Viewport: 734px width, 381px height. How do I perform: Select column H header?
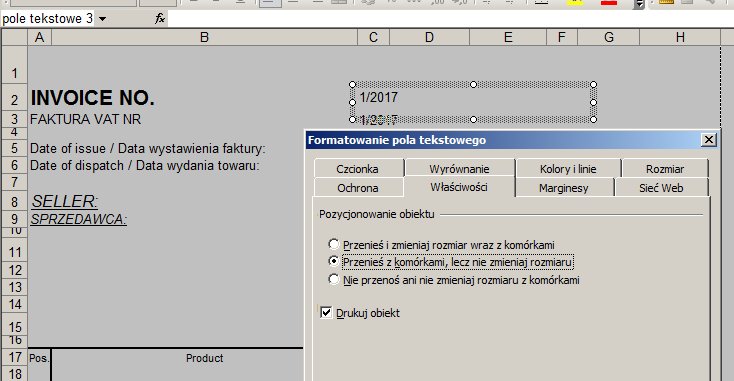(680, 37)
